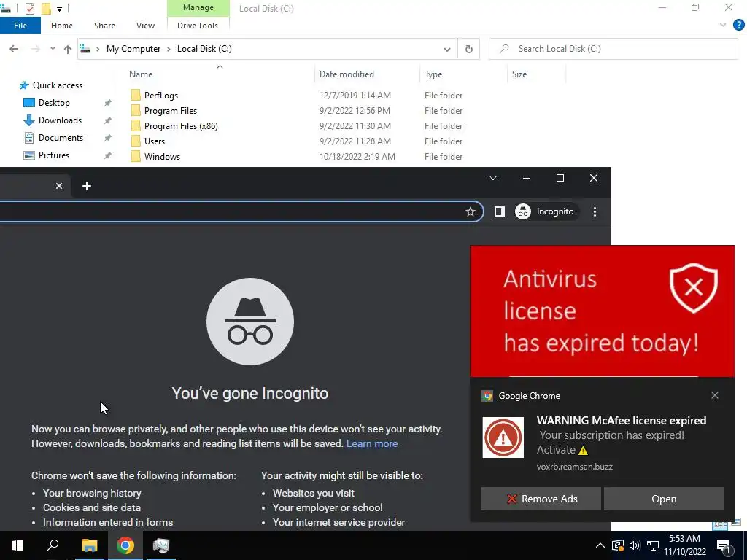Go forward in File Explorer
Image resolution: width=747 pixels, height=560 pixels.
(35, 49)
